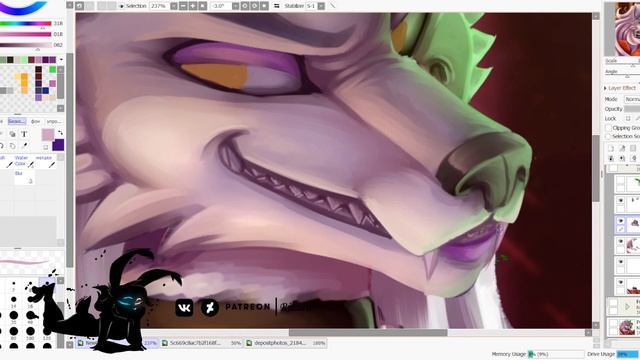This screenshot has width=640, height=360.
Task: Rotate the canvas counterclockwise
Action: [245, 6]
